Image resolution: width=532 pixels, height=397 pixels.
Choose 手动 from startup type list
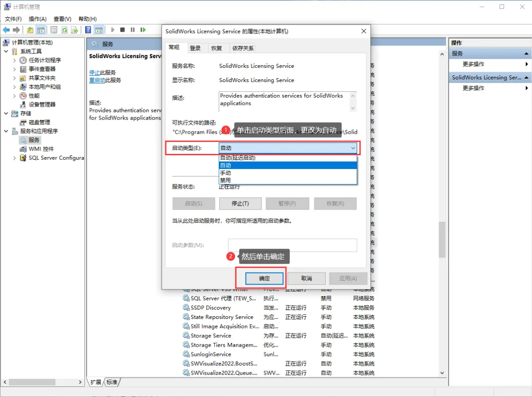pyautogui.click(x=288, y=173)
